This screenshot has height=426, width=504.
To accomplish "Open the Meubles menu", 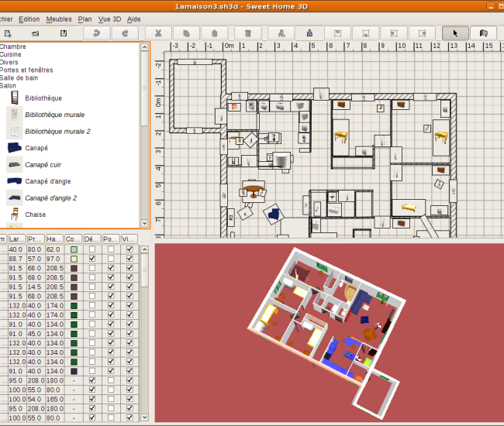I will (x=59, y=19).
